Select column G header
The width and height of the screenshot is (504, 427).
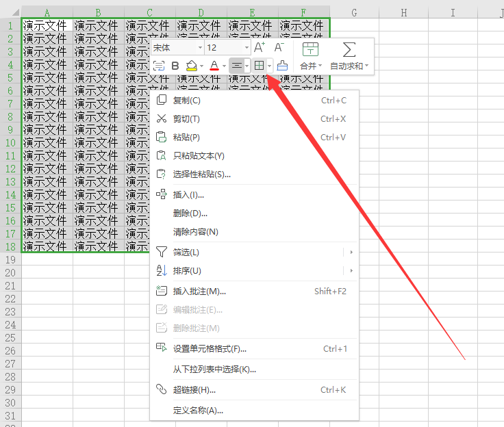pyautogui.click(x=354, y=13)
